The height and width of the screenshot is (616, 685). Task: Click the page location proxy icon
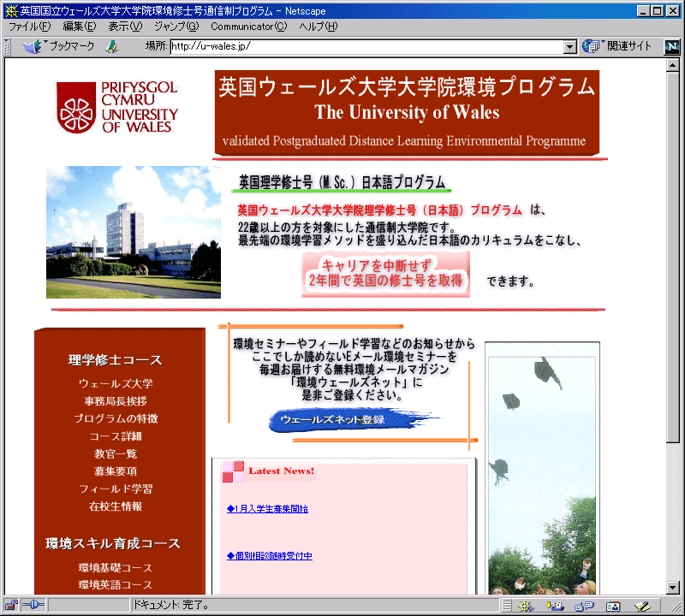(x=112, y=47)
